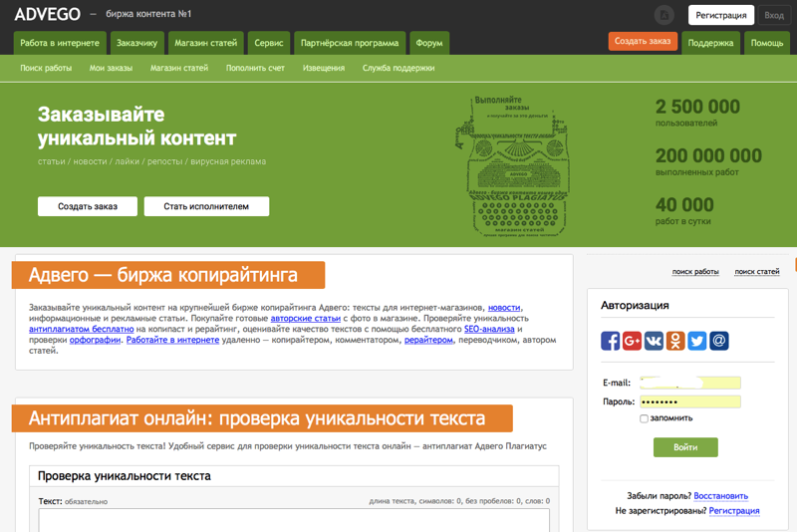
Task: Open the 'Форум' tab
Action: (429, 43)
